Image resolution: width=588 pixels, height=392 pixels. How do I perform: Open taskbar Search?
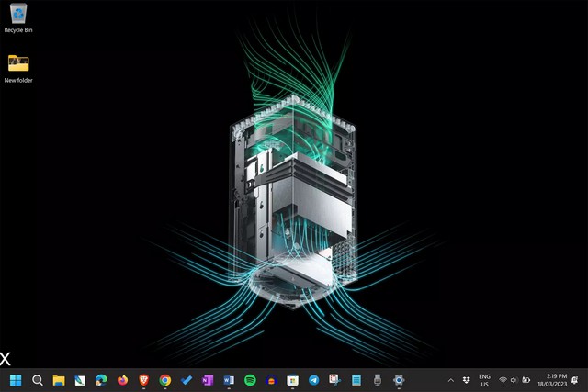tap(37, 380)
